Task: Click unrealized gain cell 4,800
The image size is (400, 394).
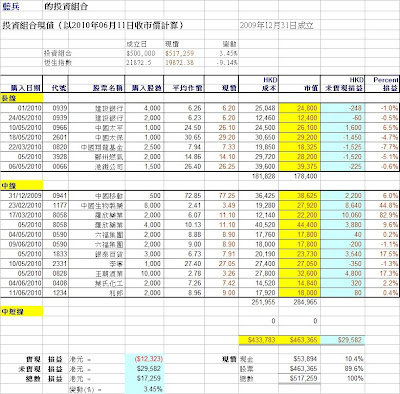Action: 343,273
